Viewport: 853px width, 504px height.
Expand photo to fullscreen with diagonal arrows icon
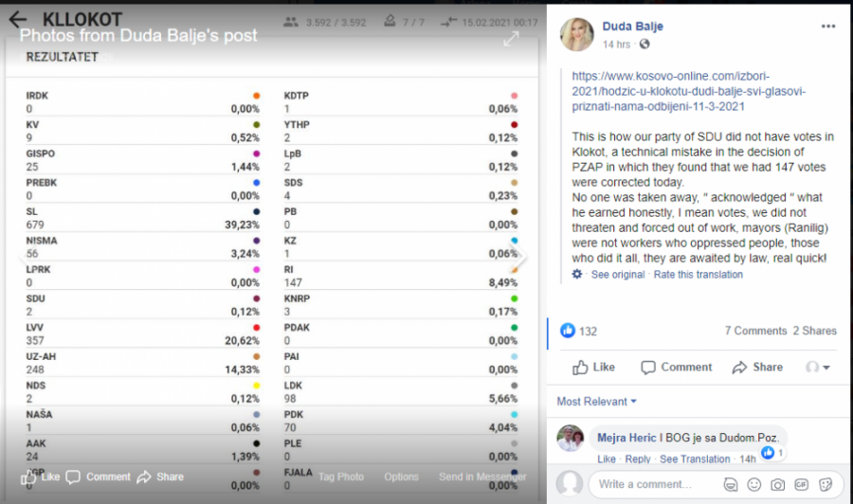click(x=511, y=39)
